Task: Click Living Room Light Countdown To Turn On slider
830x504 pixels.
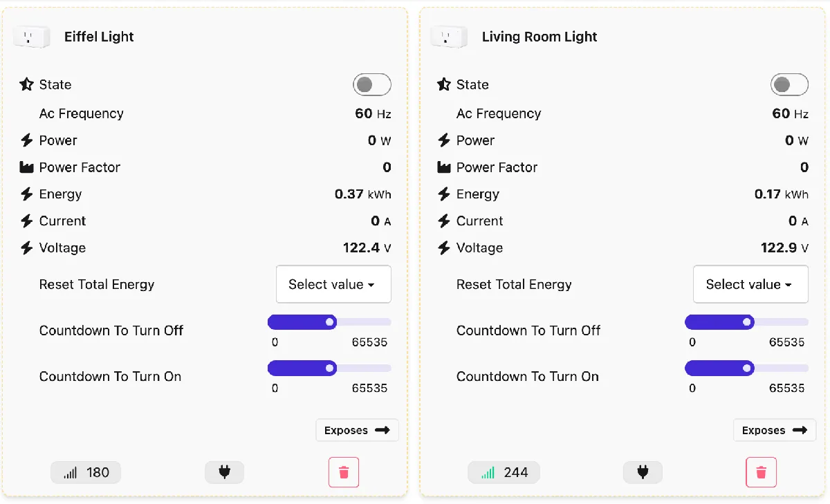Action: click(747, 368)
